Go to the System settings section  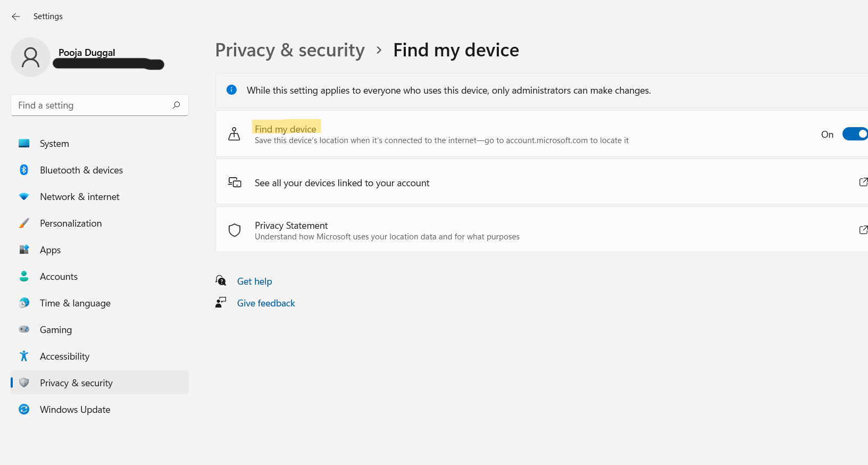pos(54,144)
